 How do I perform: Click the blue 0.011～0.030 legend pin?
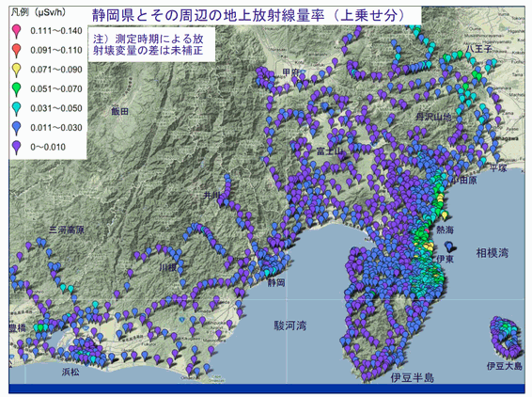click(x=16, y=128)
